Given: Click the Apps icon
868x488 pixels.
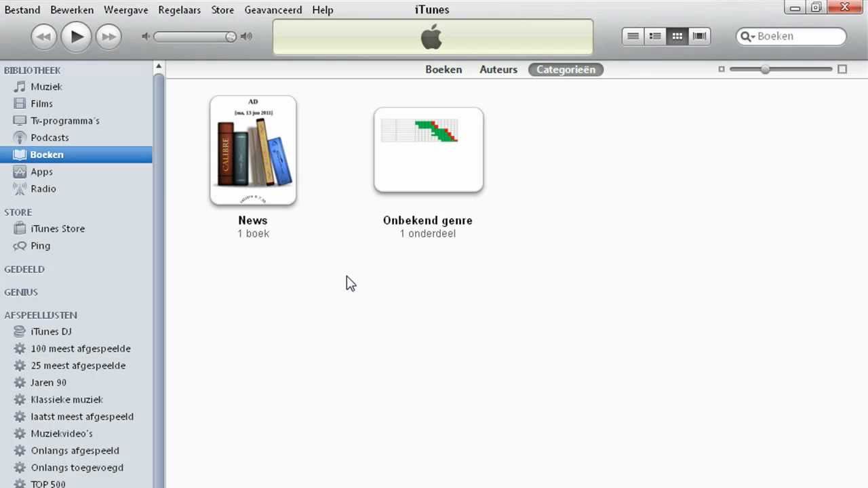Looking at the screenshot, I should [x=20, y=171].
